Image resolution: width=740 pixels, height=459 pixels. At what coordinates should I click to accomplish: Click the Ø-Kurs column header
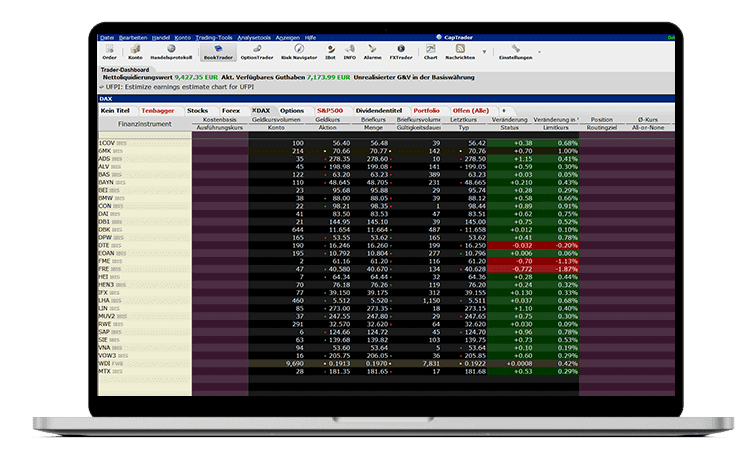pos(648,120)
